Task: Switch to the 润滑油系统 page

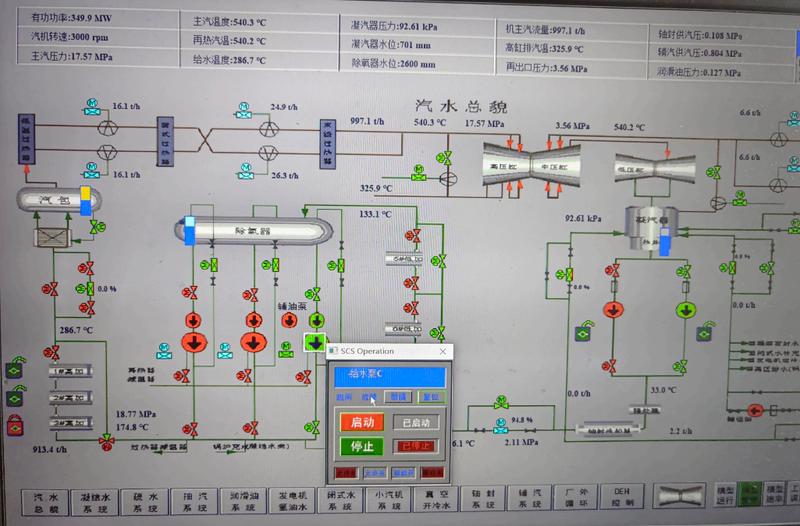Action: tap(244, 501)
